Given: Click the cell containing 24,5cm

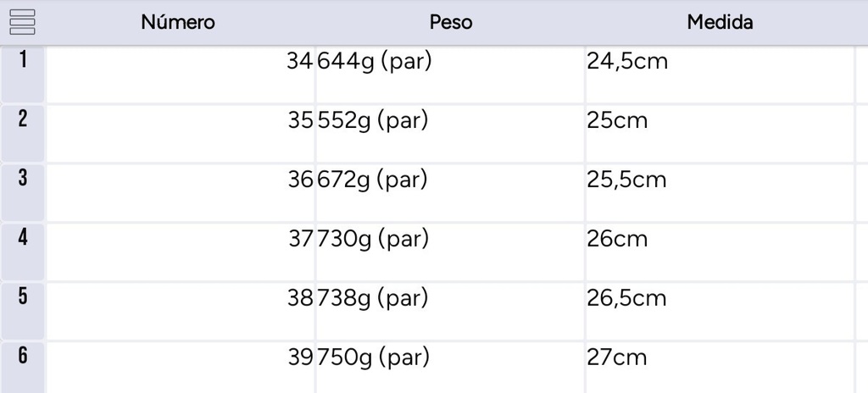Looking at the screenshot, I should tap(720, 75).
